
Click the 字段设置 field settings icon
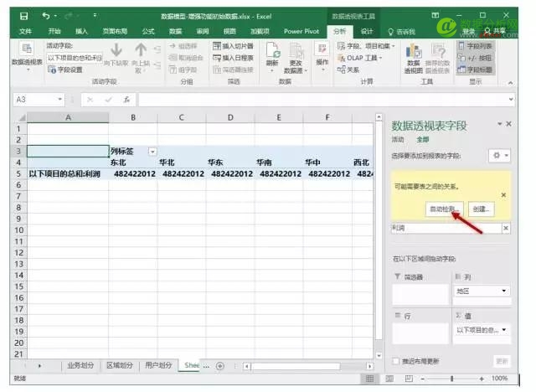(x=52, y=70)
